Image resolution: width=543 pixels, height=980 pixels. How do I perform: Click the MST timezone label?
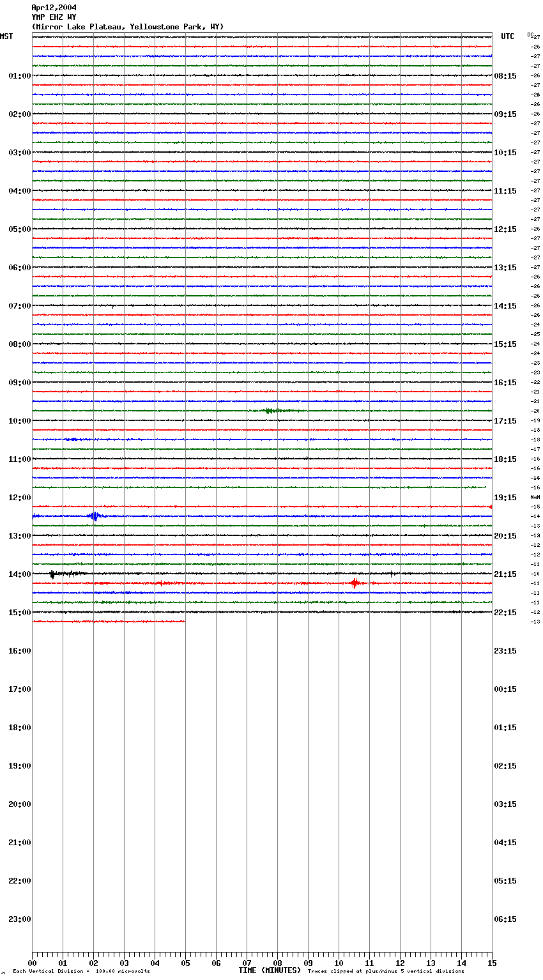click(6, 36)
